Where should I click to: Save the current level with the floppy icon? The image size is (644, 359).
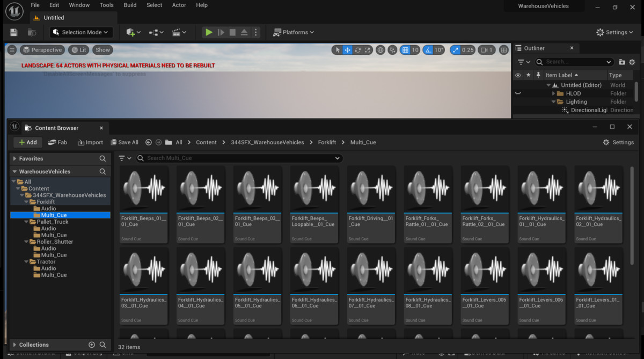[14, 32]
